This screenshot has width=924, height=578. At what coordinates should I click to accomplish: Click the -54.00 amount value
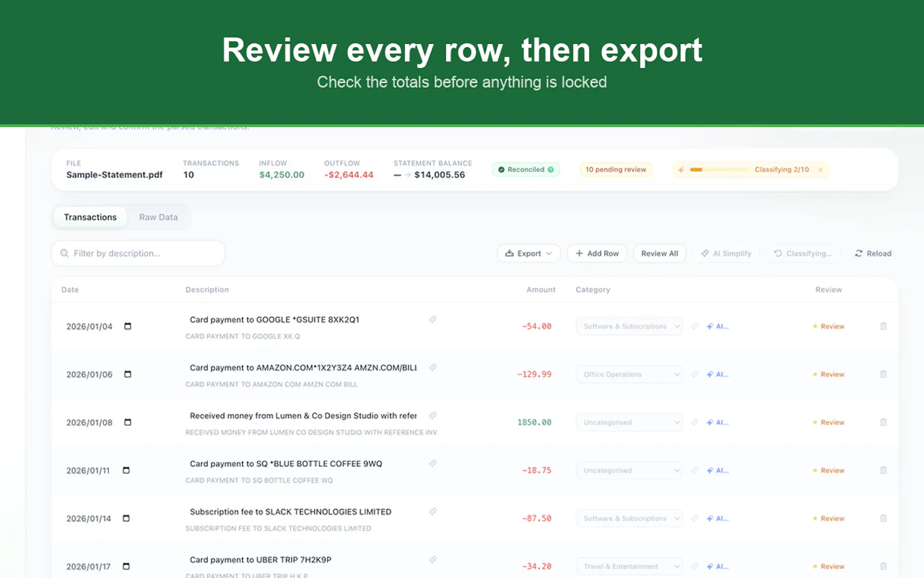pos(536,327)
